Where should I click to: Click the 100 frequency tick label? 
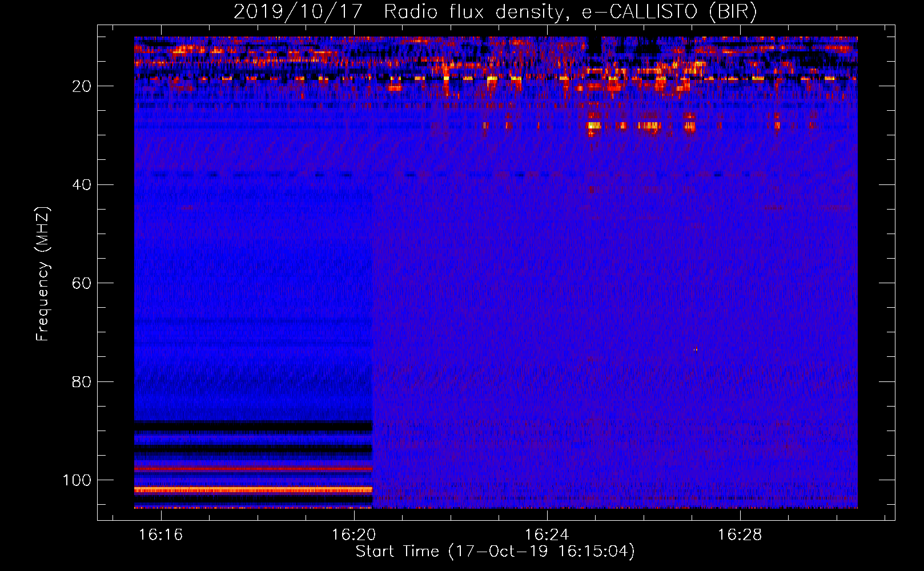coord(77,480)
